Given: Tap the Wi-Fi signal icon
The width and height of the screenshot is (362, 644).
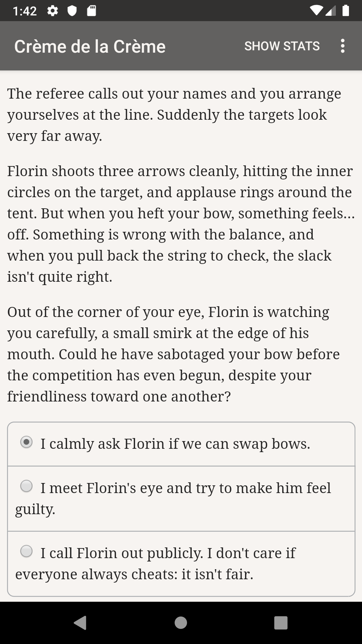Looking at the screenshot, I should [x=316, y=11].
